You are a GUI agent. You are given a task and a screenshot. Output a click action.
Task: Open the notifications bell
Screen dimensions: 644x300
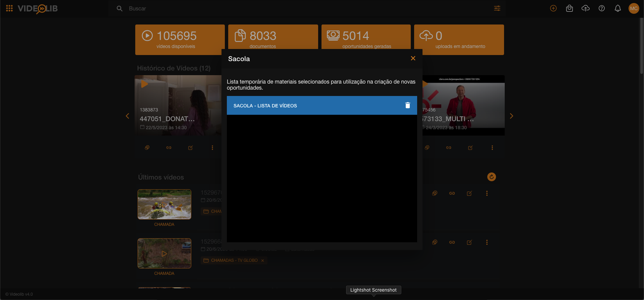coord(618,8)
